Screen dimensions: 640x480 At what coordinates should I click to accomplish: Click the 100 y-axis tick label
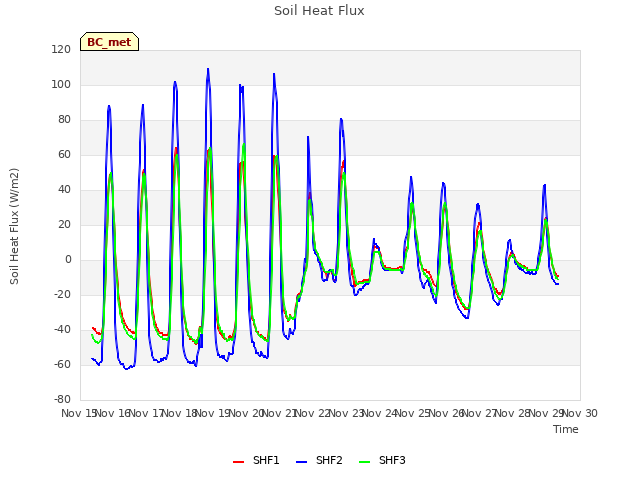point(61,84)
